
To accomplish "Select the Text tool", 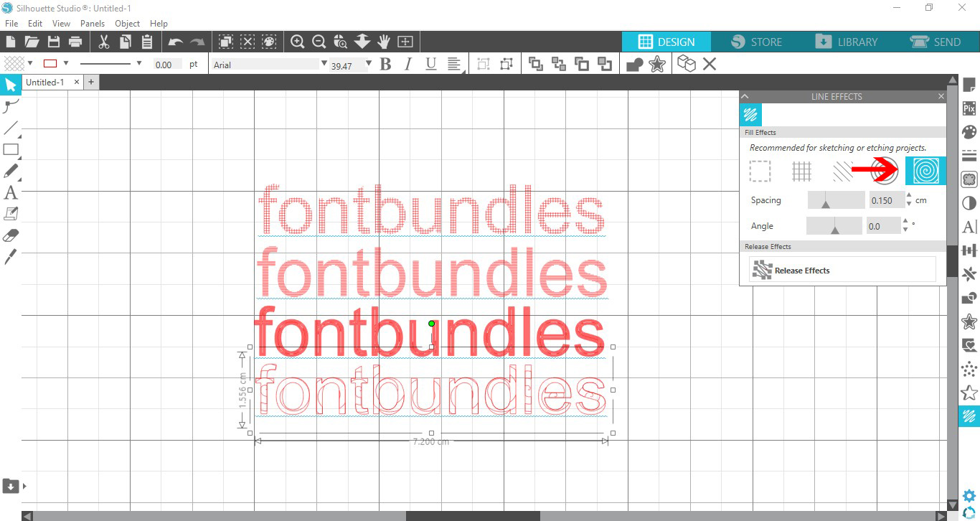I will (x=11, y=192).
